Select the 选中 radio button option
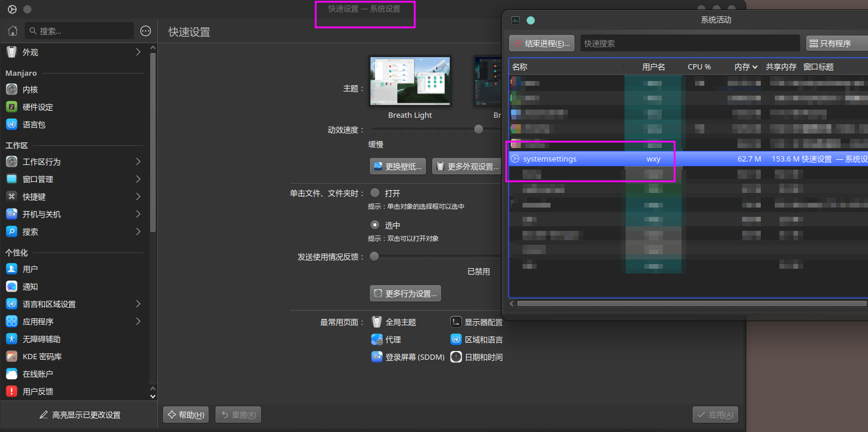Screen dimensions: 868x432 [375, 225]
